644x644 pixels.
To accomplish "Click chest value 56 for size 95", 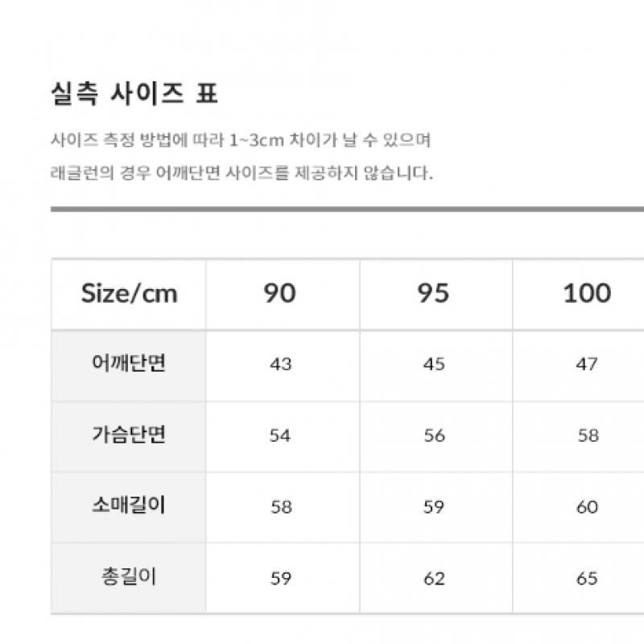I will pos(433,436).
